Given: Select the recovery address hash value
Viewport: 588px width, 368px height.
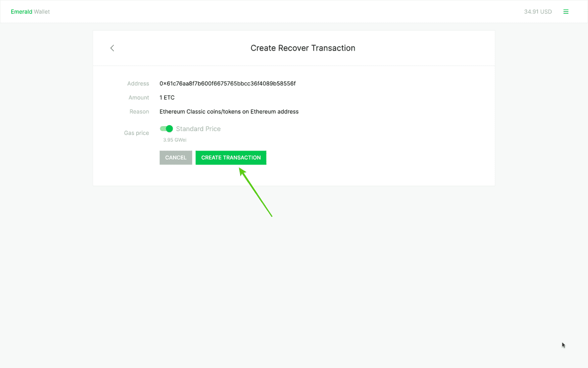Looking at the screenshot, I should (x=227, y=84).
